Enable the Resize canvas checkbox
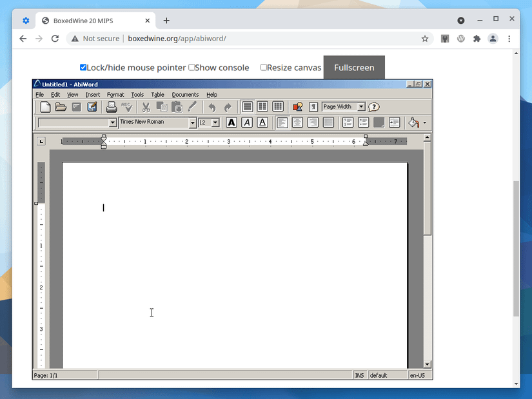Screen dimensions: 532x399 coord(264,67)
